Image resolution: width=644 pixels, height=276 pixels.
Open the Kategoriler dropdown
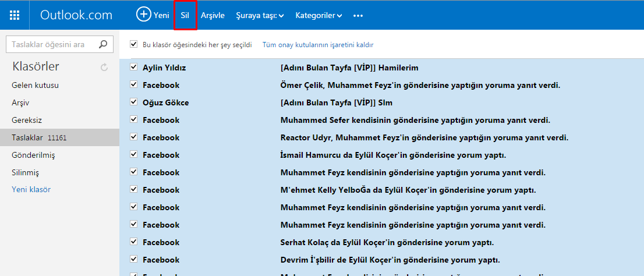point(319,16)
